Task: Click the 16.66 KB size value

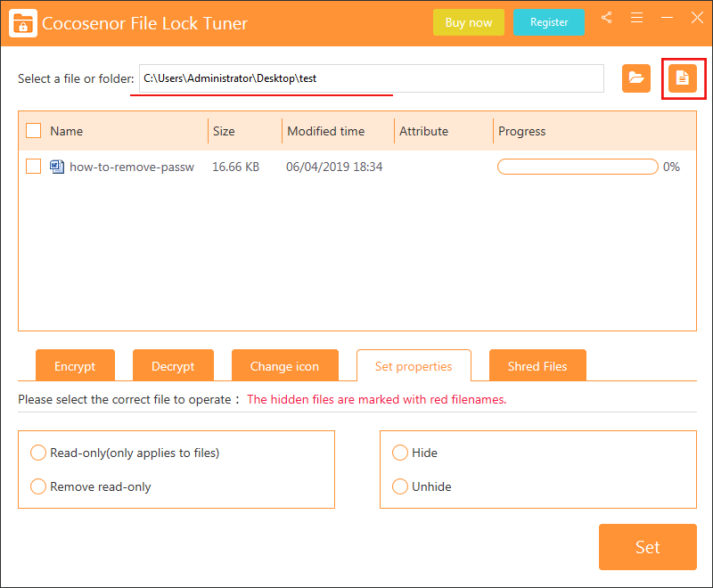Action: click(x=235, y=167)
